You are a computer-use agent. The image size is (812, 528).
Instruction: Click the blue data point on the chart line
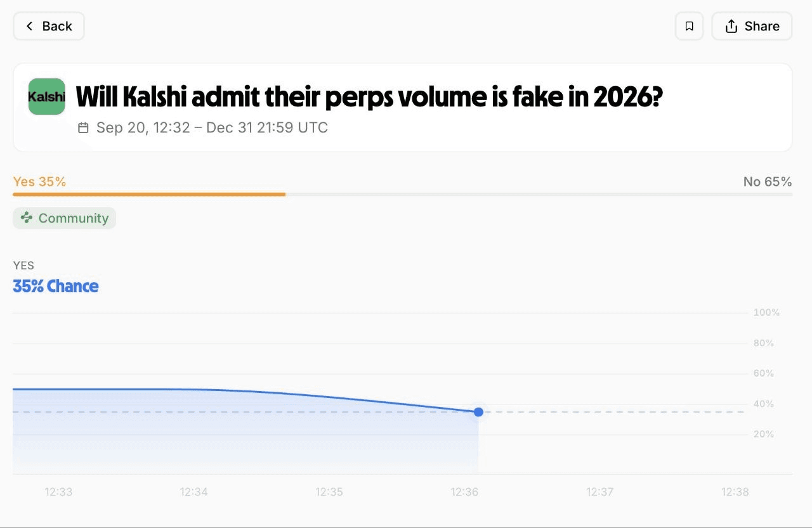click(478, 412)
